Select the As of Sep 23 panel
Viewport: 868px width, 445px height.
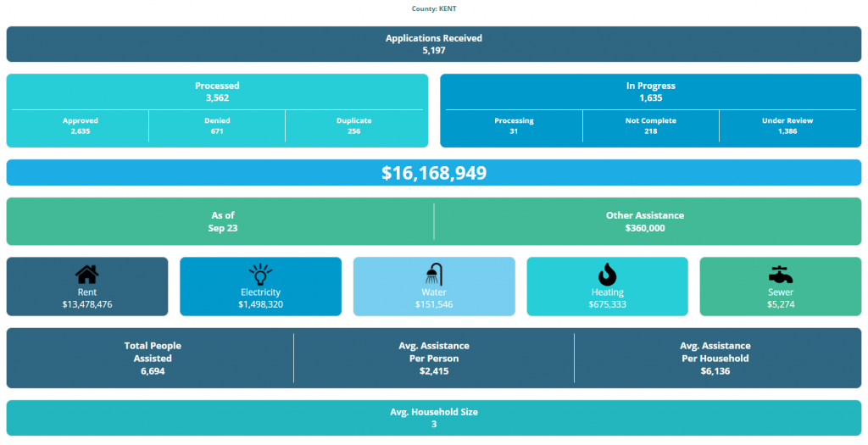(222, 222)
